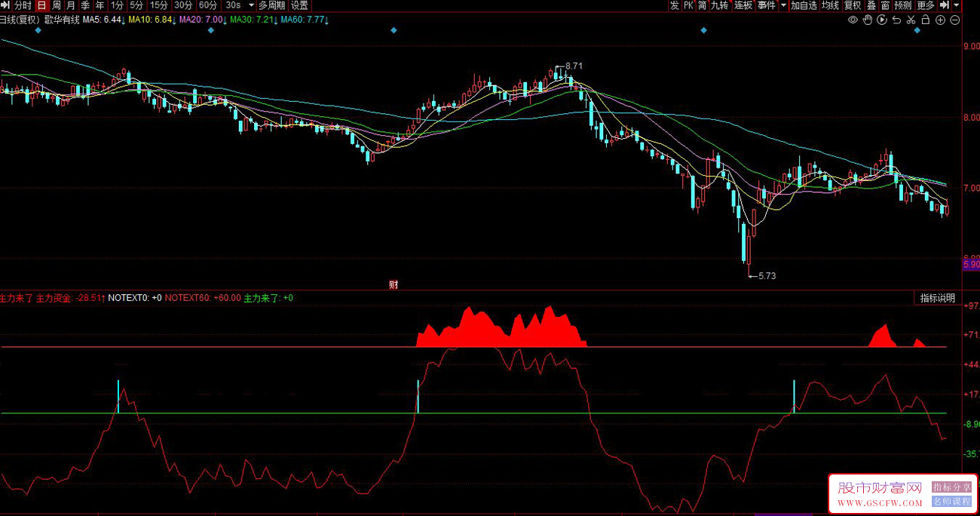Select the 季 quarterly period tab

85,5
